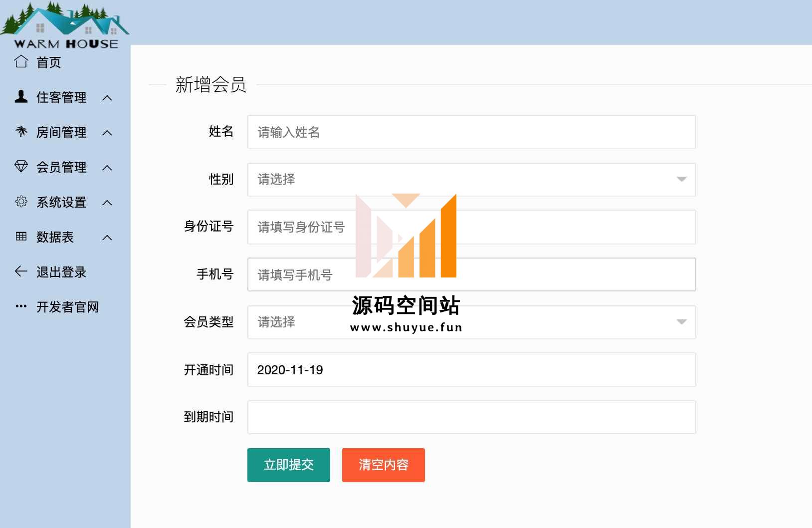Click the 开通时间 date field
Image resolution: width=812 pixels, height=528 pixels.
tap(471, 370)
